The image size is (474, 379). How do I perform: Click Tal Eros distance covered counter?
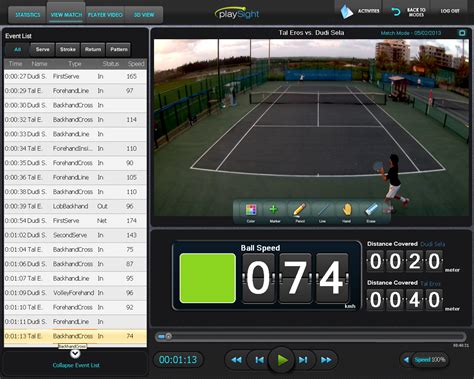(405, 300)
